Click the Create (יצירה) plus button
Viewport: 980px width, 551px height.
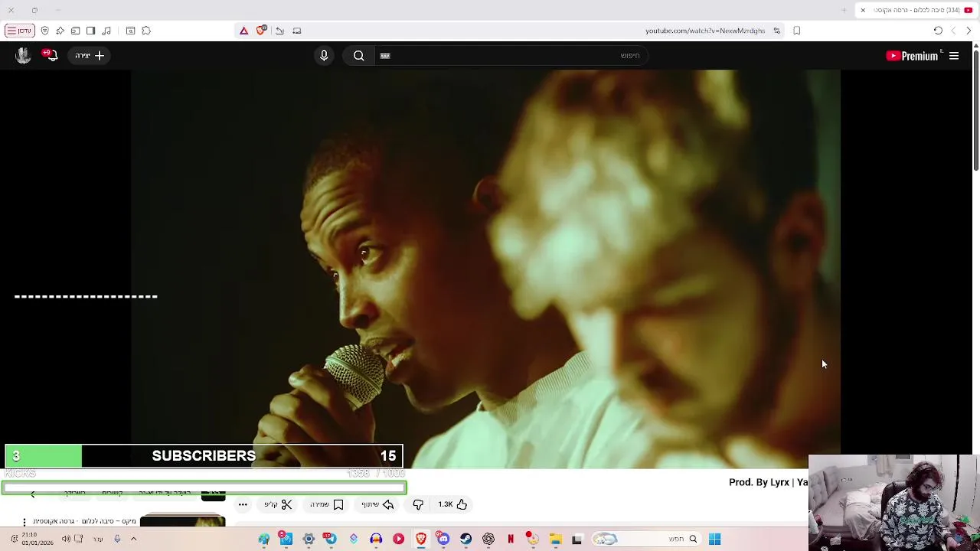pyautogui.click(x=89, y=55)
